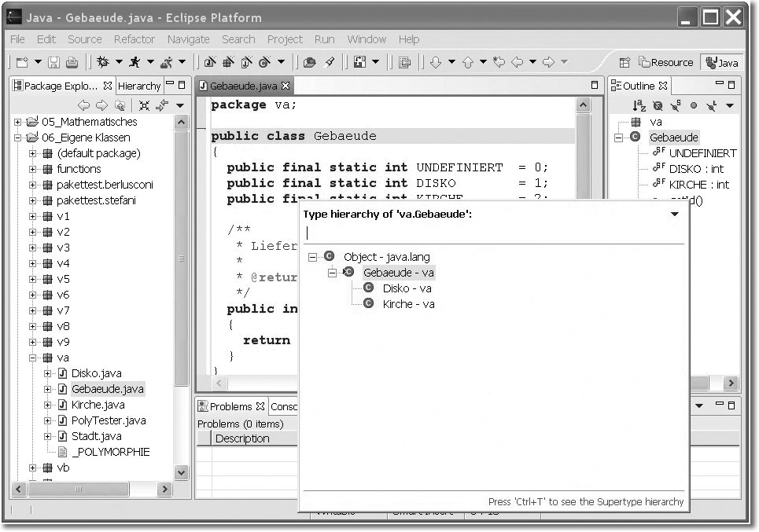
Task: Switch to the Hierarchy tab
Action: click(139, 86)
